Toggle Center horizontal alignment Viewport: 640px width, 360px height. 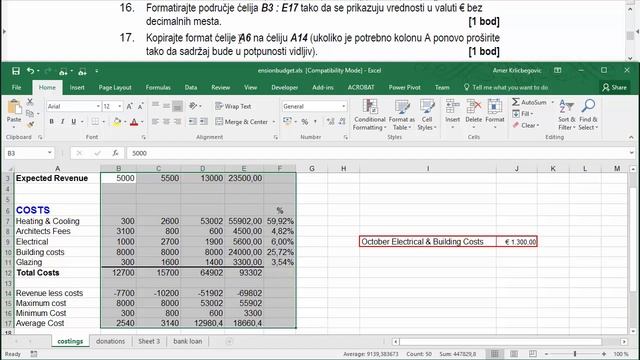click(166, 122)
